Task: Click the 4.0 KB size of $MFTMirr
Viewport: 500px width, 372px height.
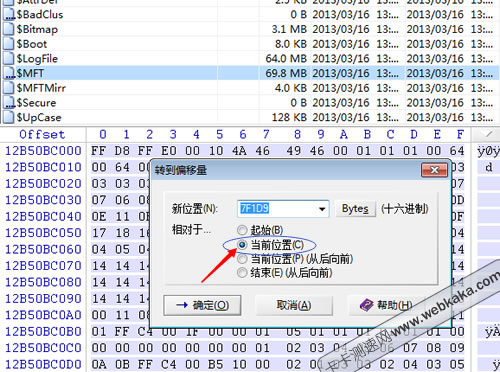Action: pos(291,88)
